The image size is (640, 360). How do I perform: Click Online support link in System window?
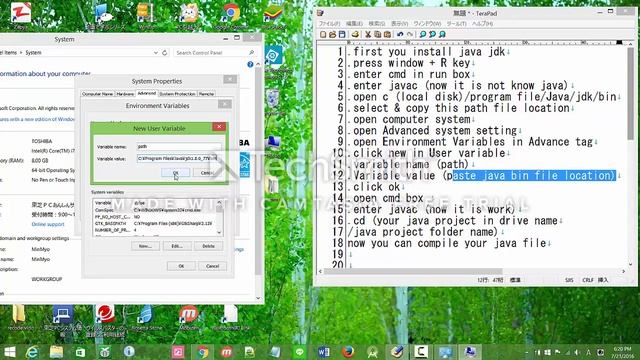(x=48, y=224)
